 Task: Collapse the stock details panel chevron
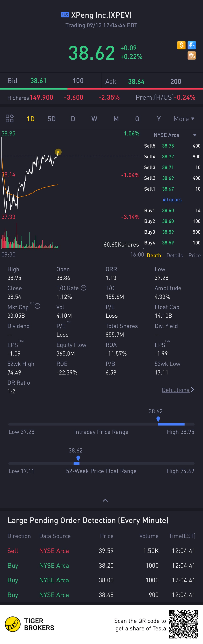pyautogui.click(x=105, y=500)
